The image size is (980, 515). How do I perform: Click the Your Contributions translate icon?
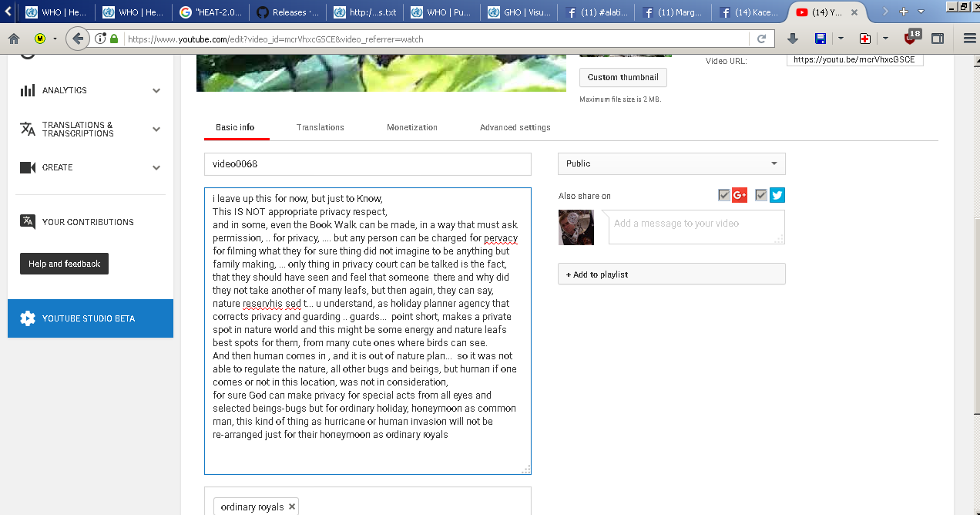(x=28, y=221)
